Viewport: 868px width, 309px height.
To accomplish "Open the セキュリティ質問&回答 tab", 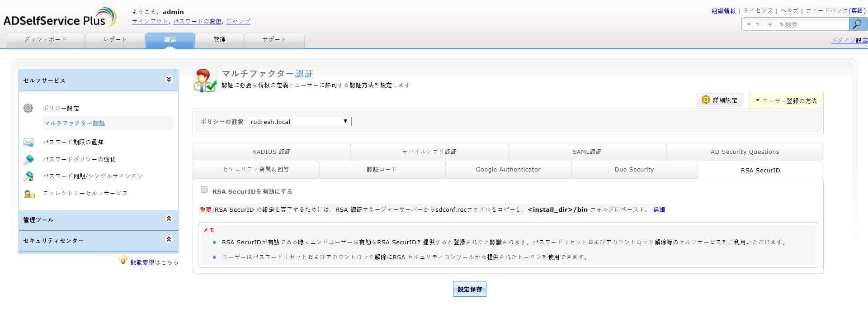I will coord(256,170).
